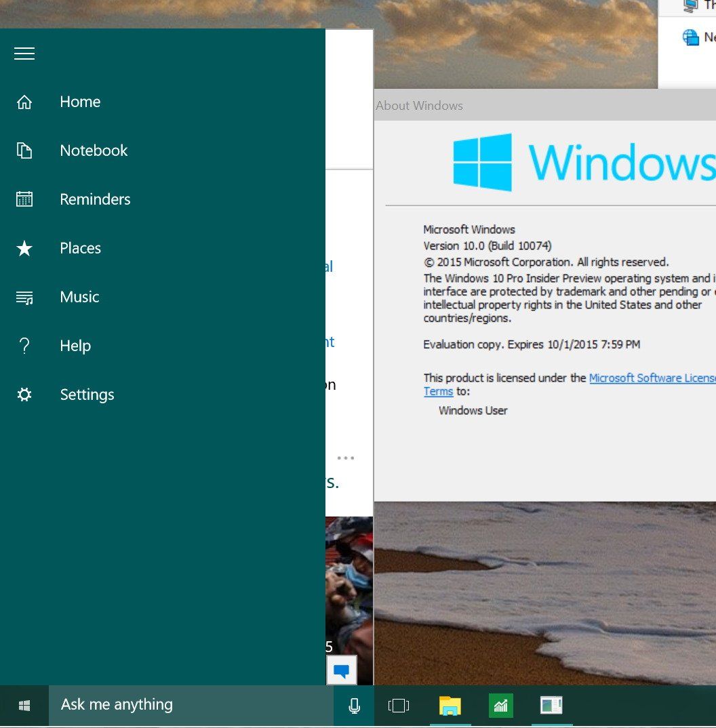
Task: Select Notebook from the Cortana menu
Action: click(x=94, y=150)
